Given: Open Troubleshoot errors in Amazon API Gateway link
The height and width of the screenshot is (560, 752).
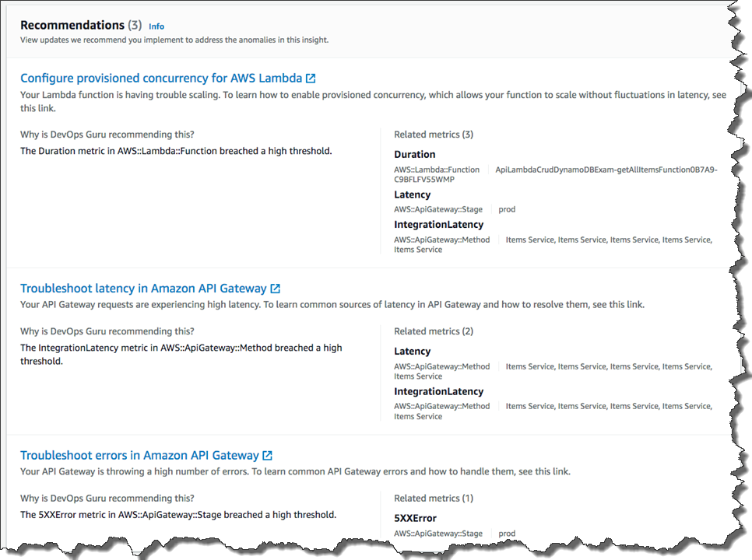Looking at the screenshot, I should [x=139, y=455].
